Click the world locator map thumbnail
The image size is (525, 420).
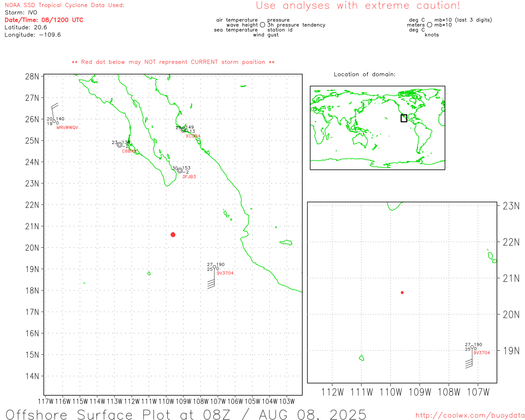[x=377, y=128]
